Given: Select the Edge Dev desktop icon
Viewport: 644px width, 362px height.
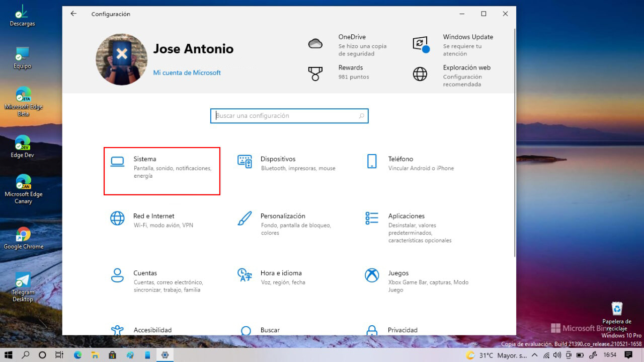Looking at the screenshot, I should pos(23,146).
